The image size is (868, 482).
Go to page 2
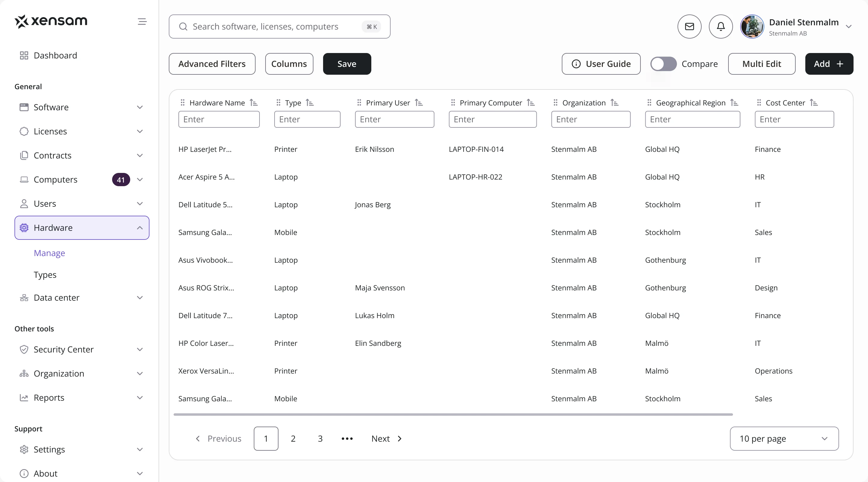coord(293,439)
